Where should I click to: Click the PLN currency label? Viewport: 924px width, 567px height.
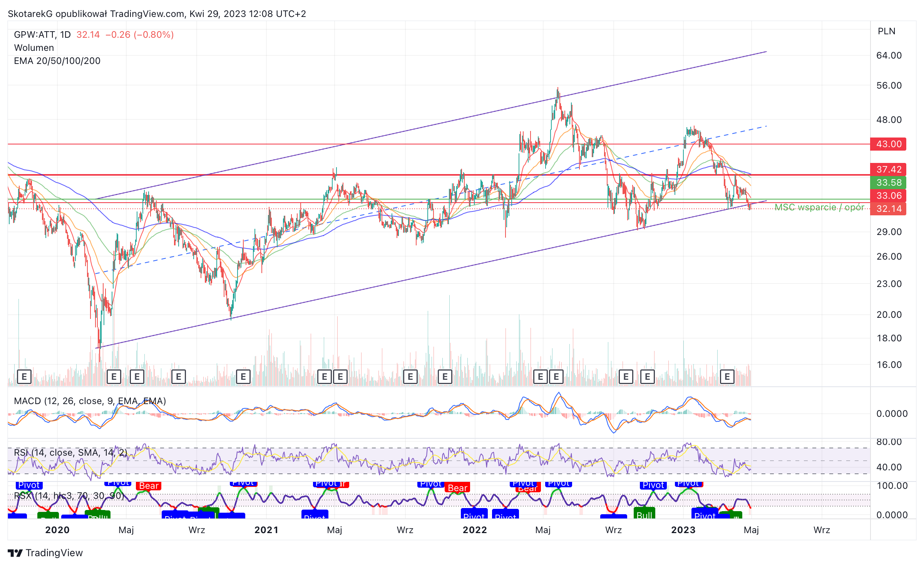[x=886, y=31]
